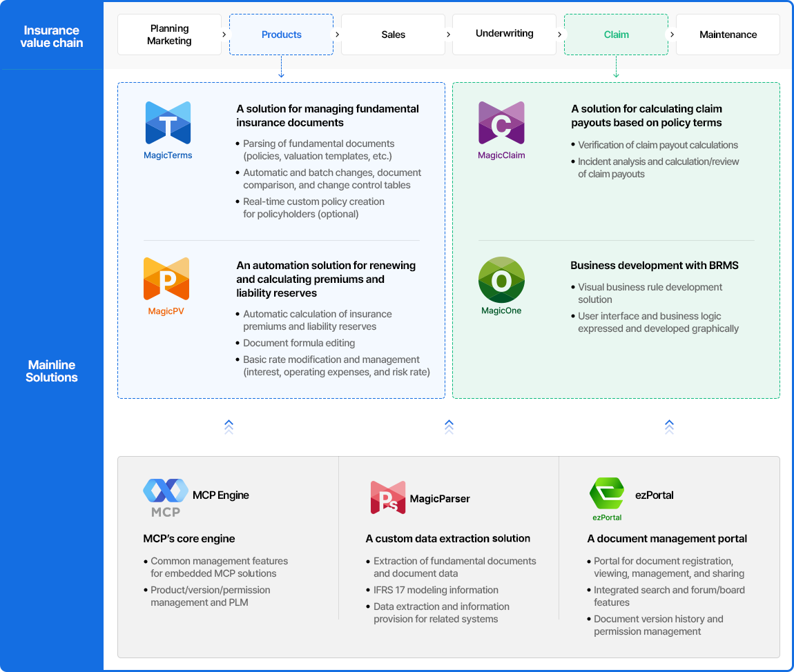The image size is (794, 672).
Task: Click 'Common management features' bullet
Action: click(x=219, y=567)
